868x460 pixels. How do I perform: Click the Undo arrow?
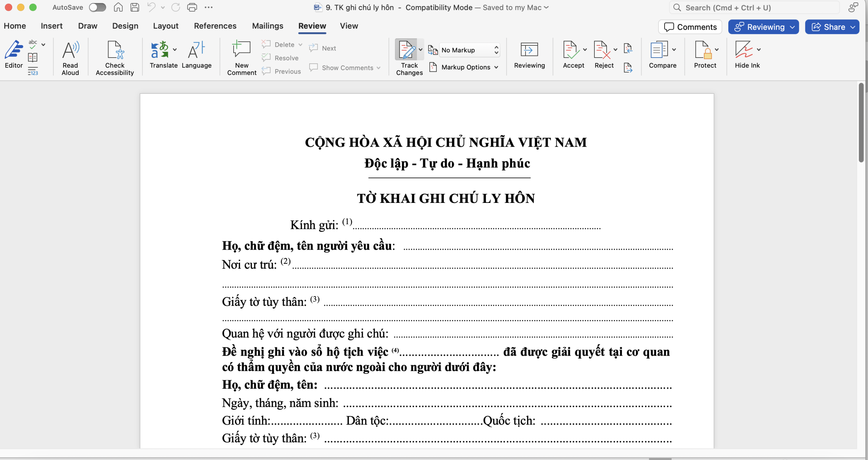[x=152, y=7]
